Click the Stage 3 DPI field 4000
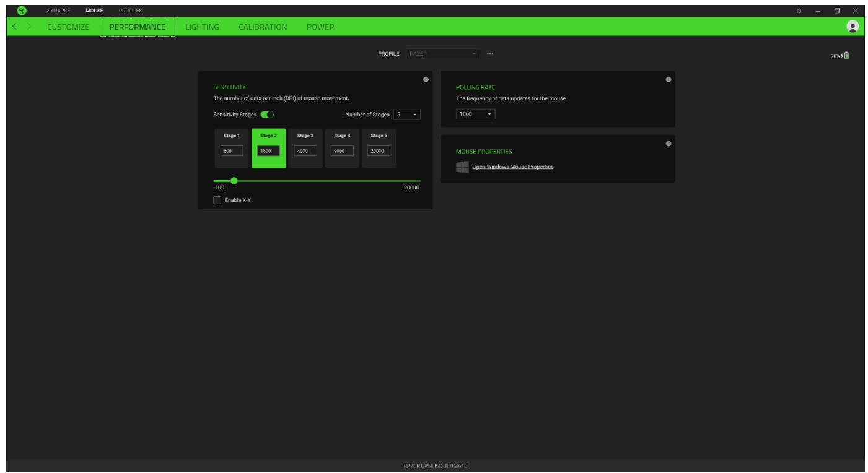This screenshot has width=868, height=473. click(305, 150)
